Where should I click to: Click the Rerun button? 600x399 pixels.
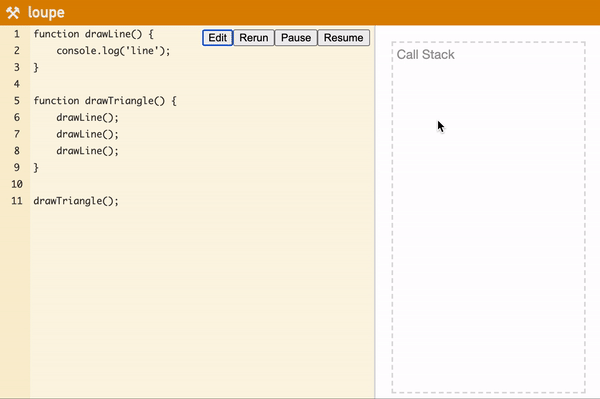coord(254,38)
